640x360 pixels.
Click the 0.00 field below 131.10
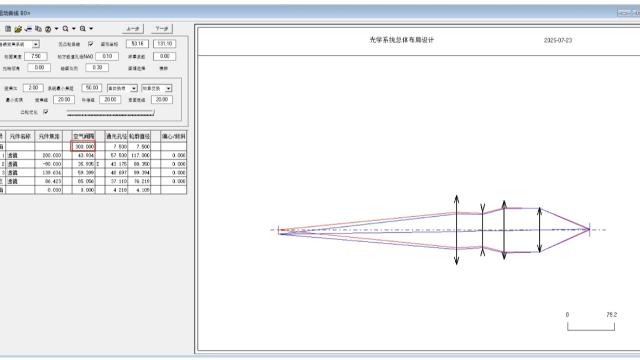(164, 56)
